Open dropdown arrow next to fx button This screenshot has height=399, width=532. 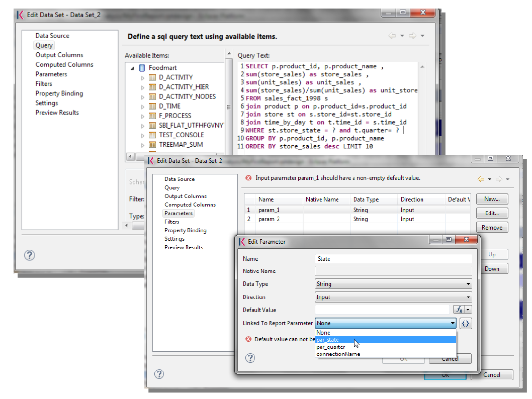(469, 310)
